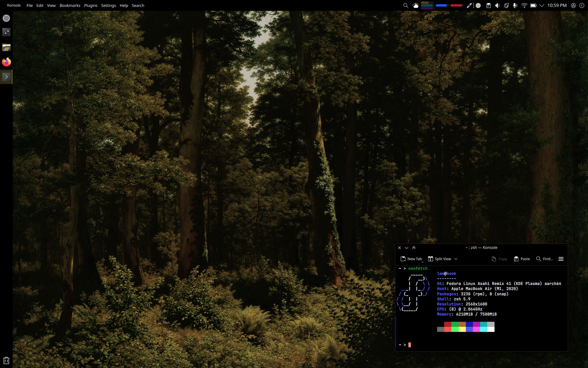Close the Konsole window
This screenshot has width=588, height=368.
(x=399, y=247)
